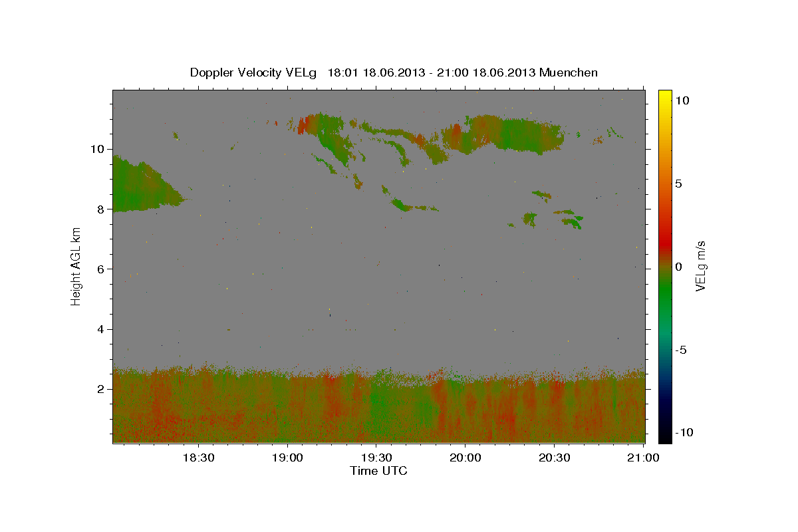798x532 pixels.
Task: Click the "Time UTC" axis label
Action: coord(378,471)
